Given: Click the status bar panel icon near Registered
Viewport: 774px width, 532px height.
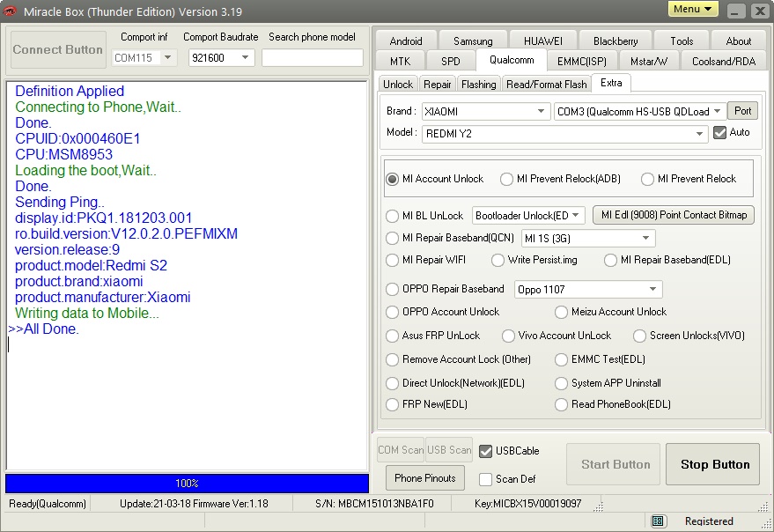Looking at the screenshot, I should 658,521.
